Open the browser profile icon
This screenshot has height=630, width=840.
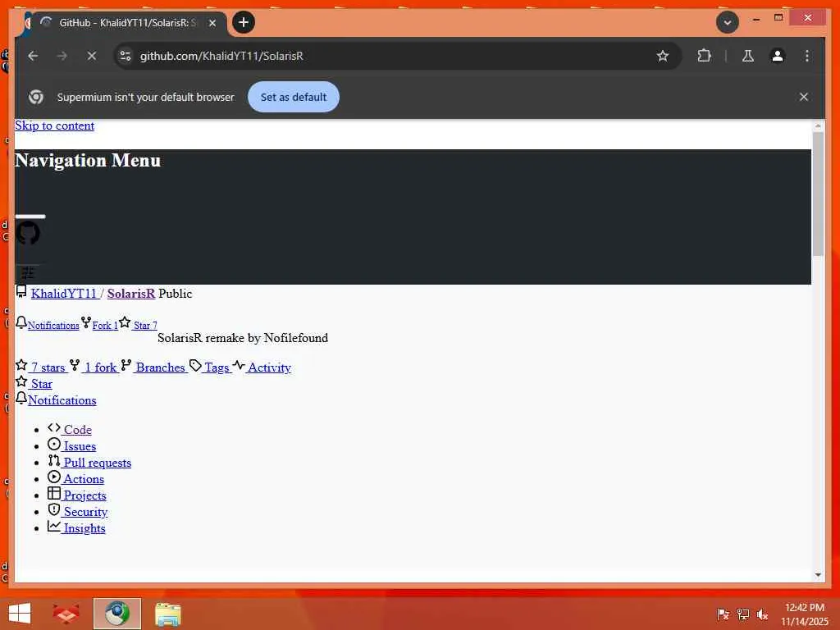pos(778,56)
